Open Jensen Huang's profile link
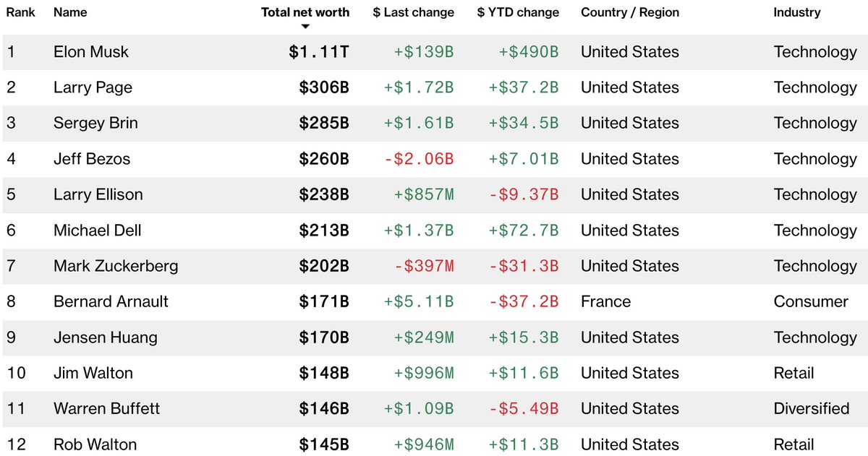Image resolution: width=868 pixels, height=456 pixels. (106, 337)
